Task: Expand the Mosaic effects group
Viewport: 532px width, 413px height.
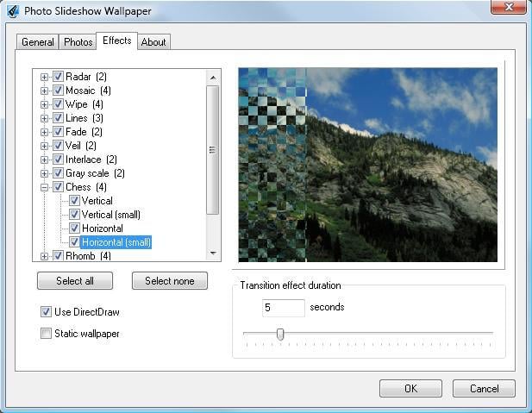Action: coord(45,91)
